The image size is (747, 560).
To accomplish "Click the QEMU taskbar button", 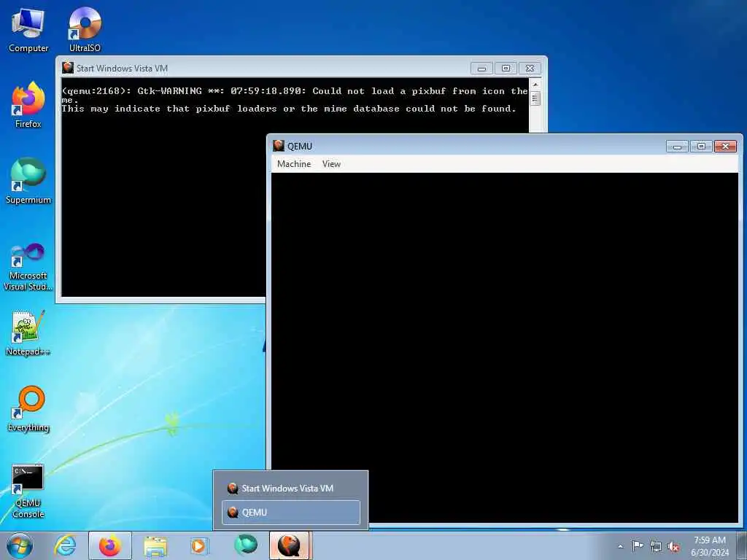I will point(290,545).
